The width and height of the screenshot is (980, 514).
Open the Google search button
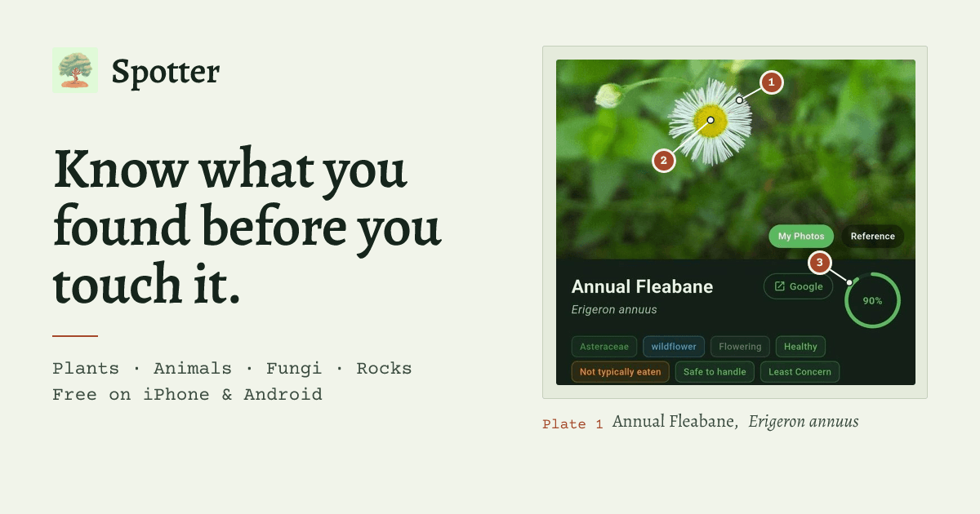click(799, 286)
